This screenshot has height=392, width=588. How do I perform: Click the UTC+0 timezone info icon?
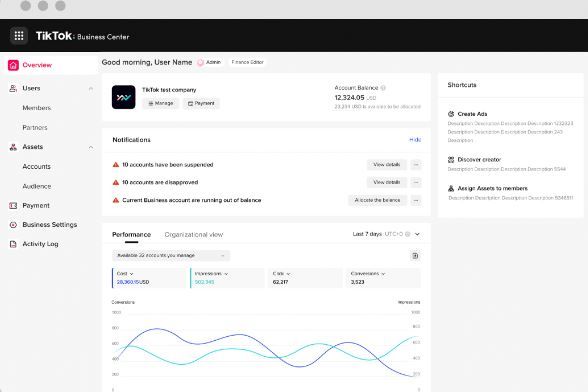tap(408, 234)
